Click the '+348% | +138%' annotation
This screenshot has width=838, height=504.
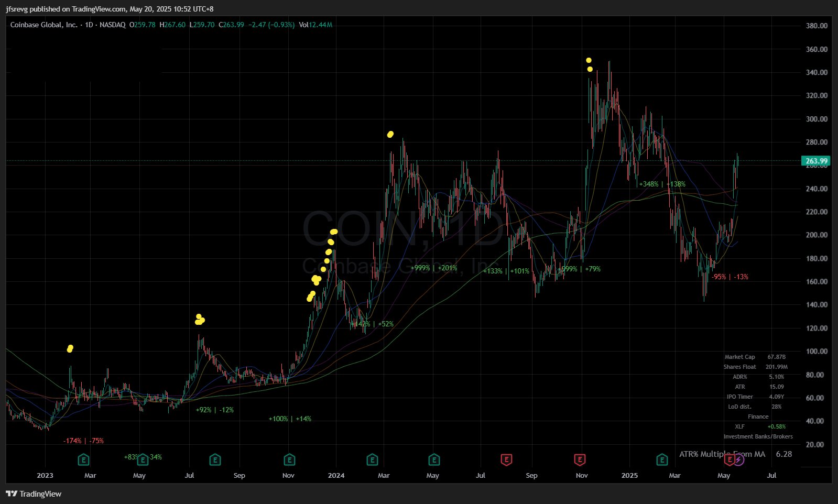tap(662, 184)
